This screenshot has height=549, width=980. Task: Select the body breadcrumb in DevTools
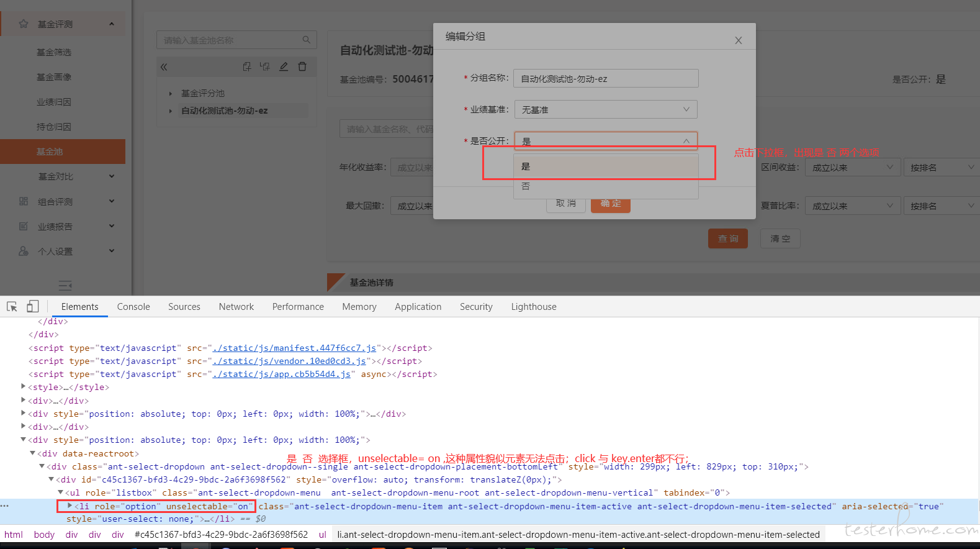click(44, 535)
